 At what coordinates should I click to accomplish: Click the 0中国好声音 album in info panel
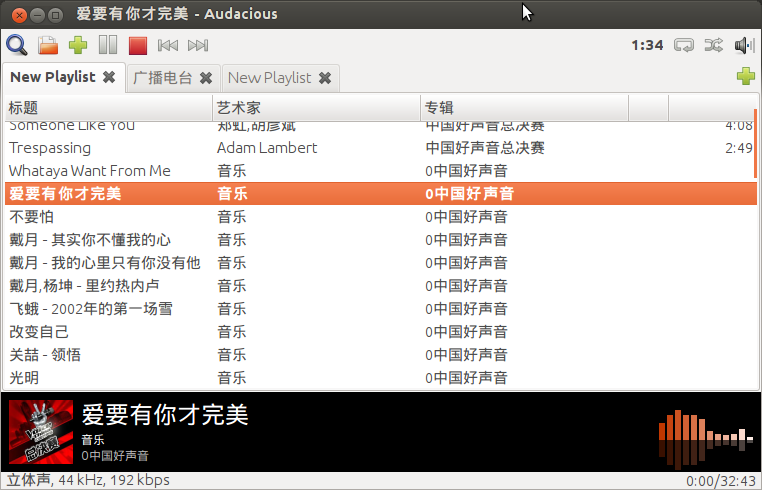115,456
